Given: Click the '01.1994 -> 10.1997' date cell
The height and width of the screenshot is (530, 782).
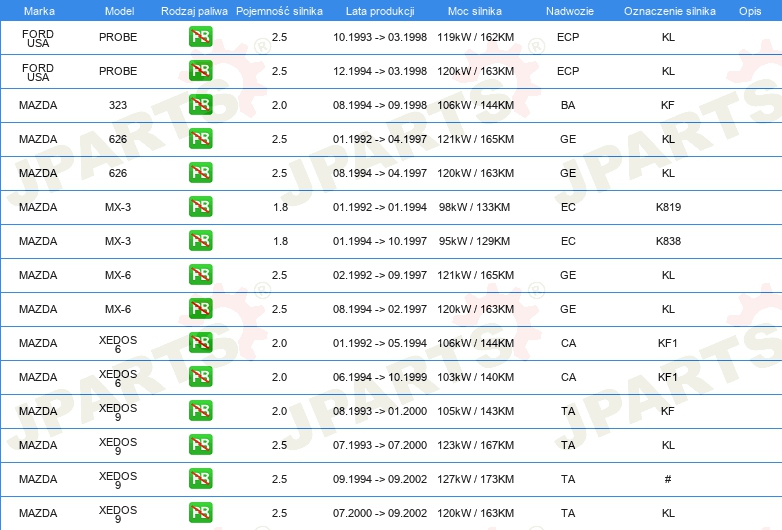Looking at the screenshot, I should [x=380, y=241].
